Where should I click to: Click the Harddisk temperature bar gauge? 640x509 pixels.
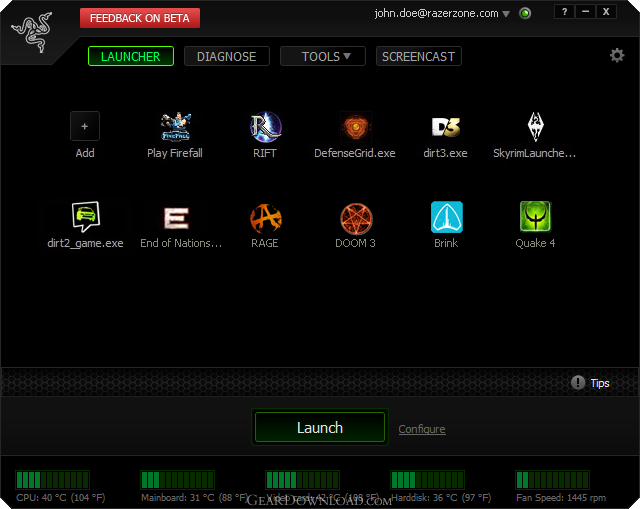[x=427, y=480]
